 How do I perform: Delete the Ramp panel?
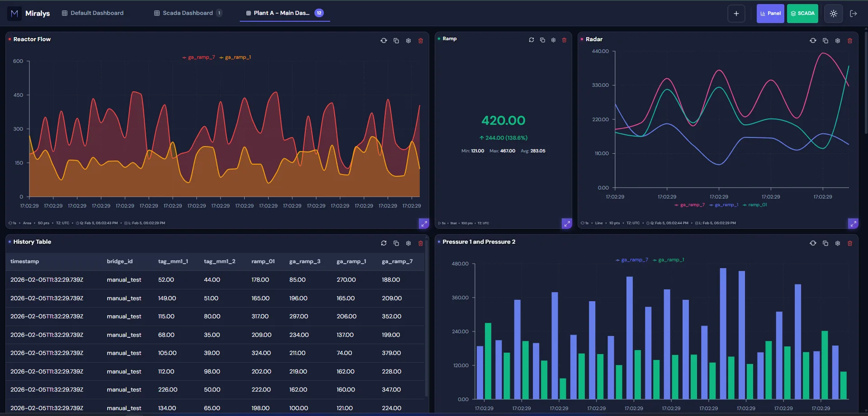pyautogui.click(x=564, y=40)
